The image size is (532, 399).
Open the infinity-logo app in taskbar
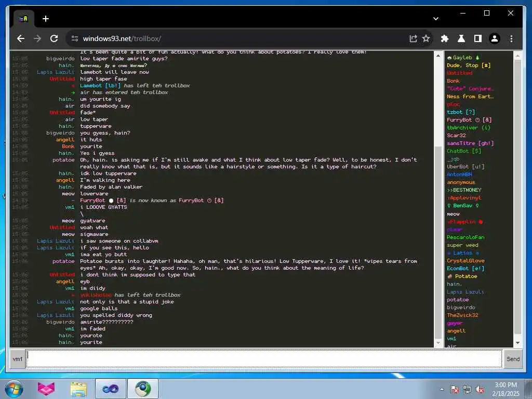click(x=111, y=389)
